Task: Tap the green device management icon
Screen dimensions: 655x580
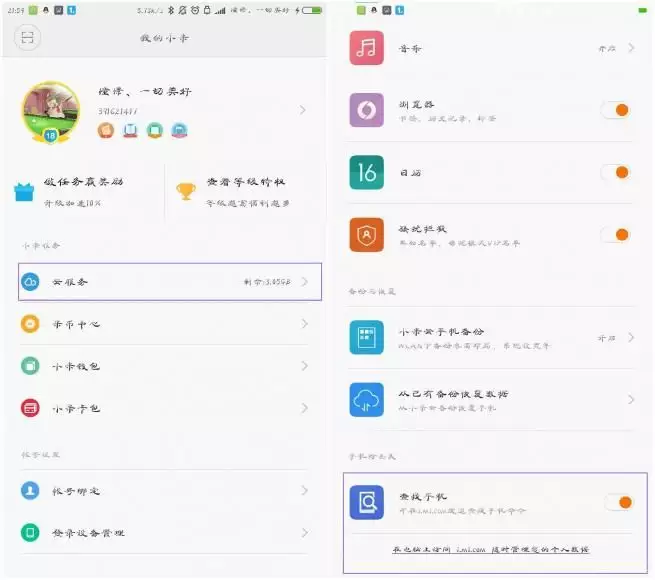Action: [x=30, y=532]
